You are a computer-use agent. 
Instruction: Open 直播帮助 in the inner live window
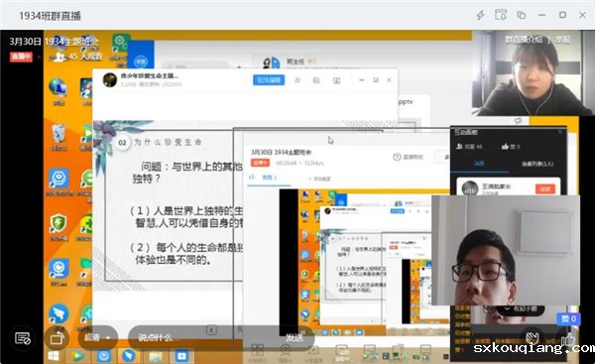point(409,157)
